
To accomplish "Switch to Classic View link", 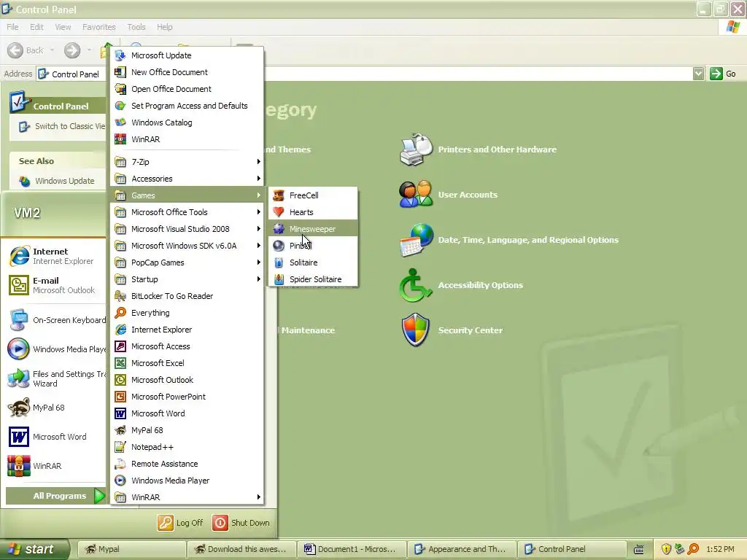I will pos(70,126).
